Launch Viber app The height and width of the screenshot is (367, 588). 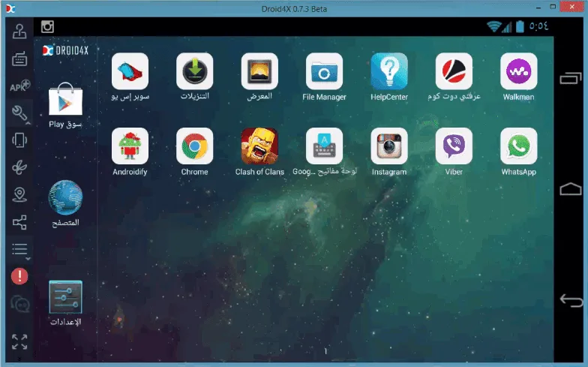click(454, 146)
